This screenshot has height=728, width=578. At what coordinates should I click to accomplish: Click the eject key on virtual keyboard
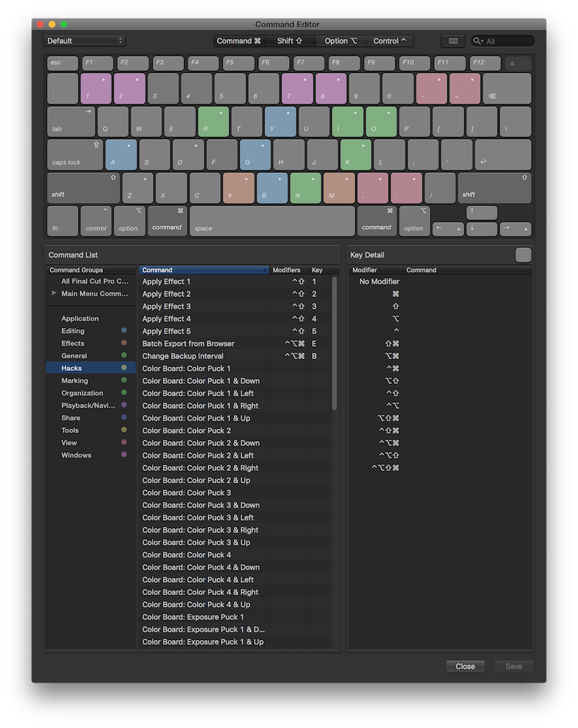[517, 63]
